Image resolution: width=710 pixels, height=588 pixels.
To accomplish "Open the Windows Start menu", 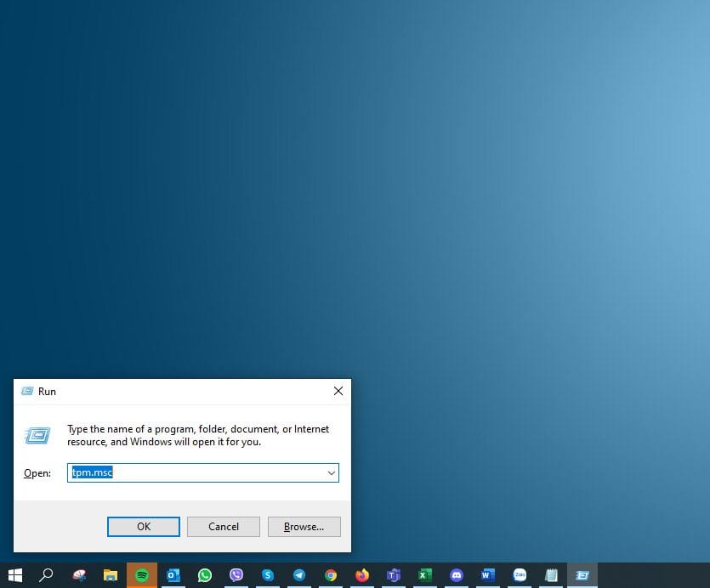I will [x=14, y=575].
